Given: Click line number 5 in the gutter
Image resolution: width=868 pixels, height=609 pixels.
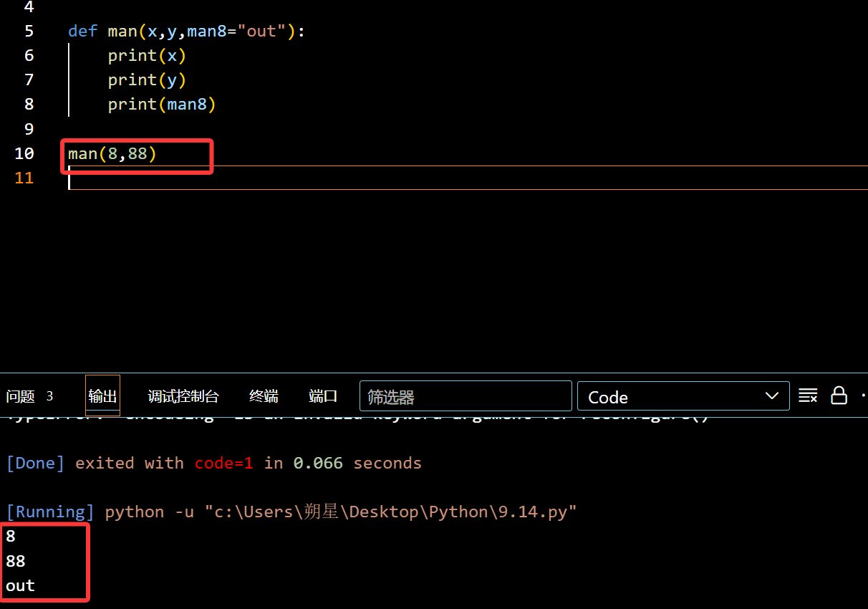Looking at the screenshot, I should click(x=29, y=32).
